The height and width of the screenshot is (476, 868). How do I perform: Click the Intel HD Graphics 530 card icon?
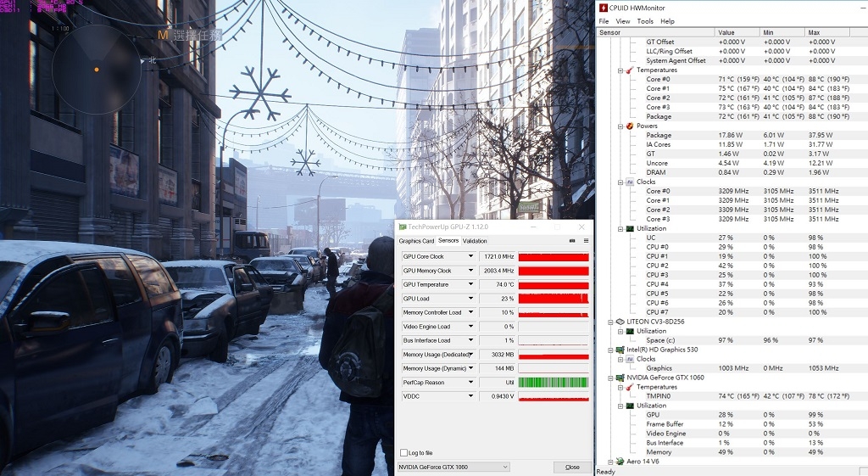(620, 350)
